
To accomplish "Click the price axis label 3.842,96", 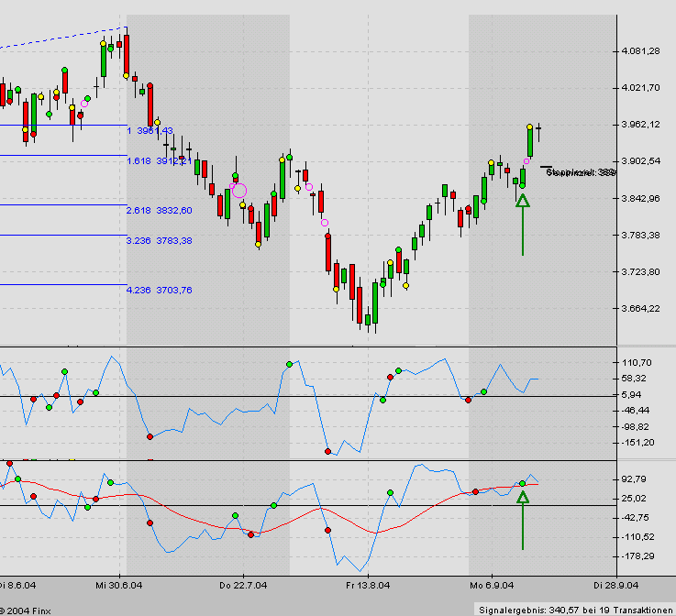I will pos(640,199).
